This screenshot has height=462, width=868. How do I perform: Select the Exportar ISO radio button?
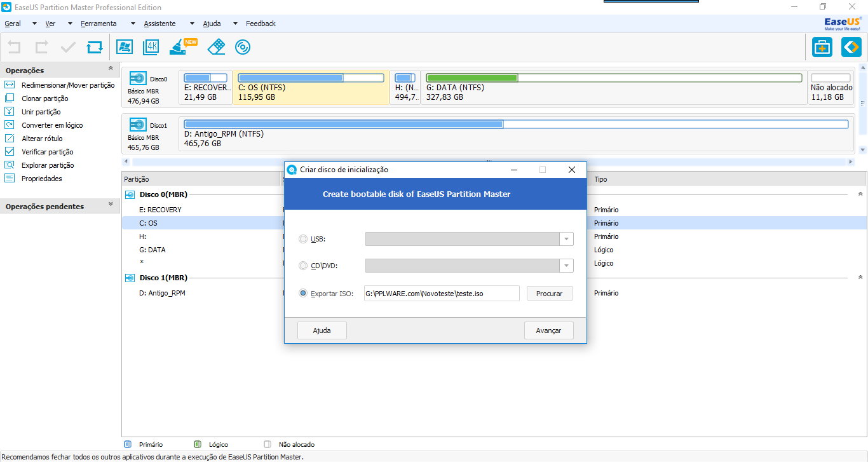pos(302,293)
